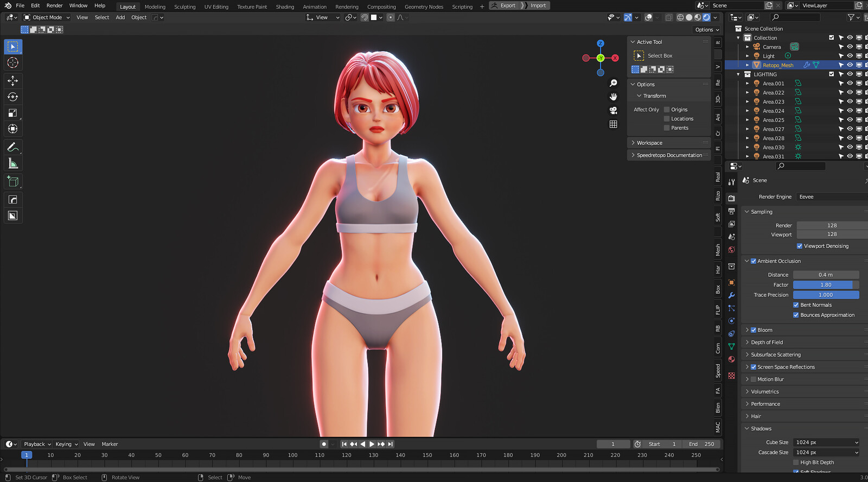Viewport: 868px width, 482px height.
Task: Enable Affect Only Parents checkbox
Action: click(x=667, y=128)
